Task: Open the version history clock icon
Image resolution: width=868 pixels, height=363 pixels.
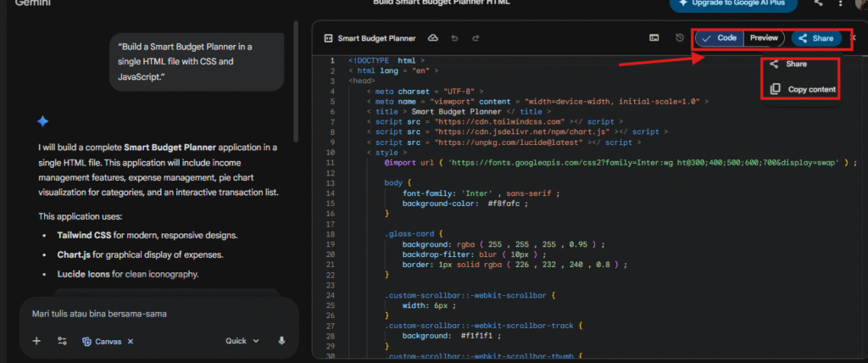Action: 680,38
